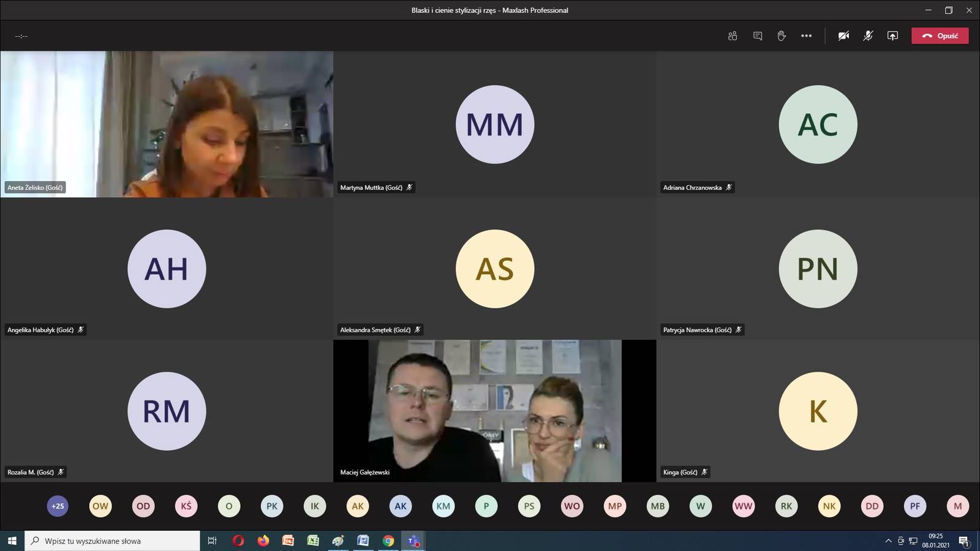Click the WW participant avatar
Viewport: 980px width, 551px height.
(744, 506)
